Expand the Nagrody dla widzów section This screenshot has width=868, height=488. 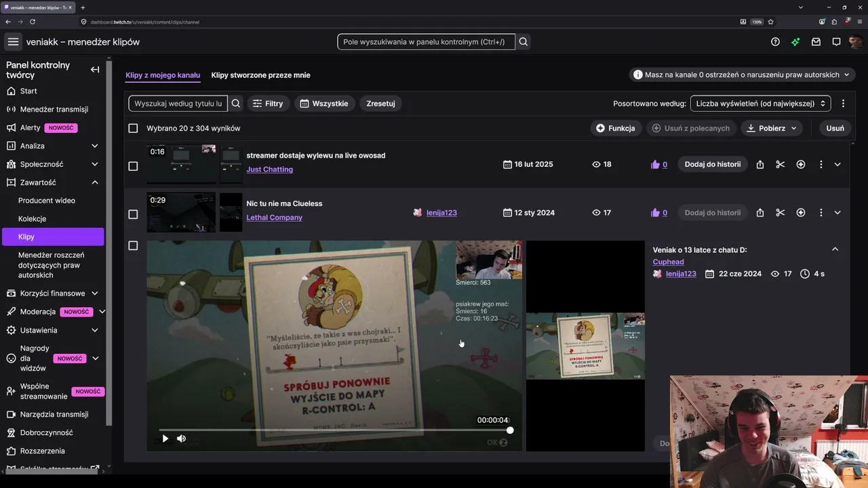tap(95, 359)
